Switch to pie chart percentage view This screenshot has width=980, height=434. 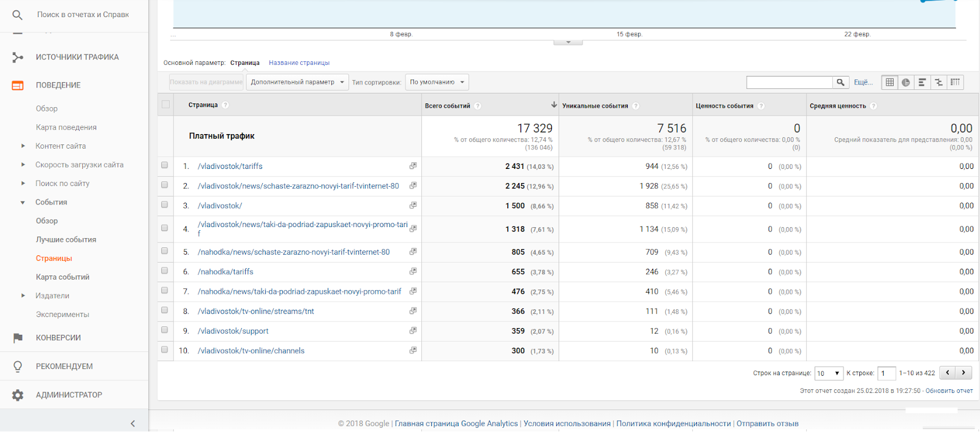pyautogui.click(x=906, y=82)
